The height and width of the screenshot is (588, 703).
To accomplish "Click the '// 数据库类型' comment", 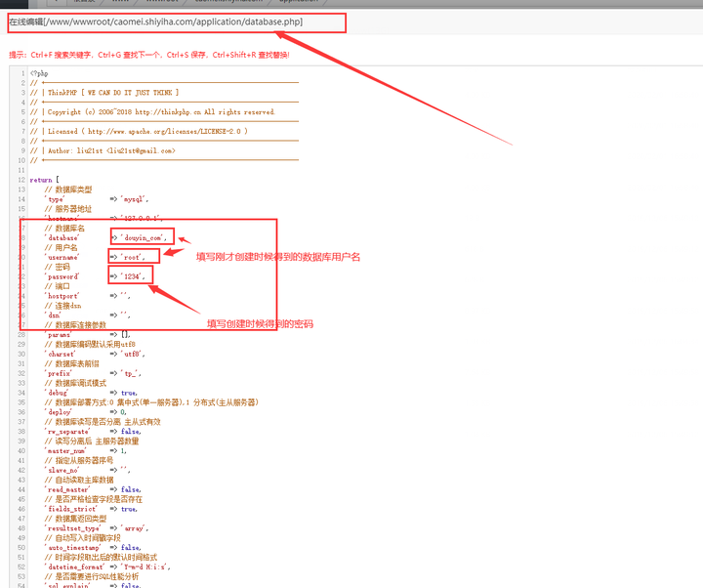I will coord(68,189).
